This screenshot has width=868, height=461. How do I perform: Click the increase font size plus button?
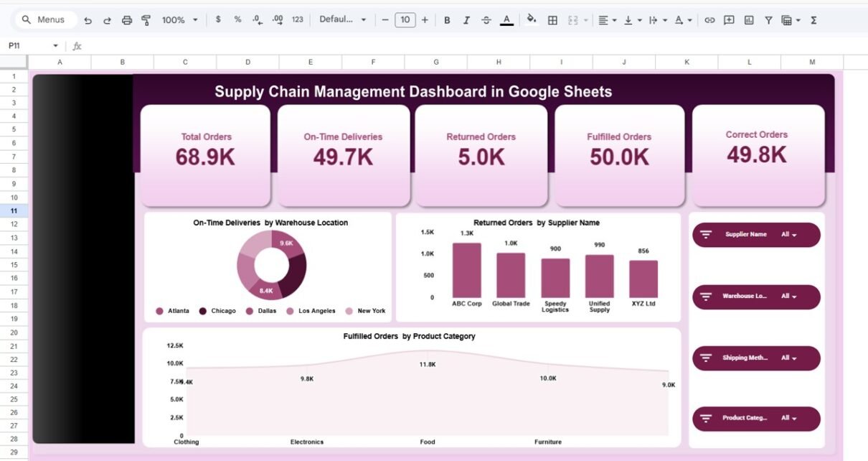(425, 20)
